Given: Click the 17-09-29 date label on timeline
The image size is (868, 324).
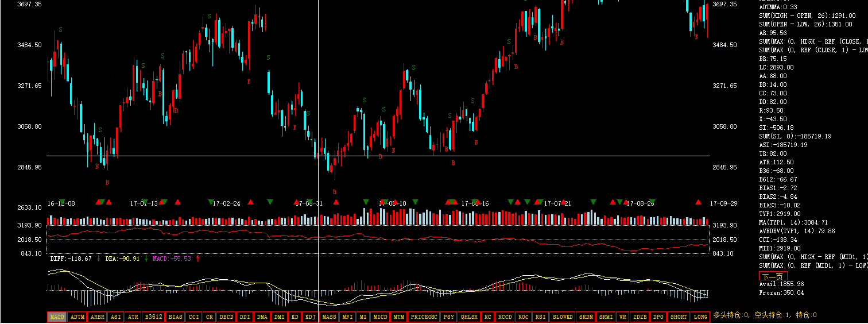Looking at the screenshot, I should [x=722, y=203].
